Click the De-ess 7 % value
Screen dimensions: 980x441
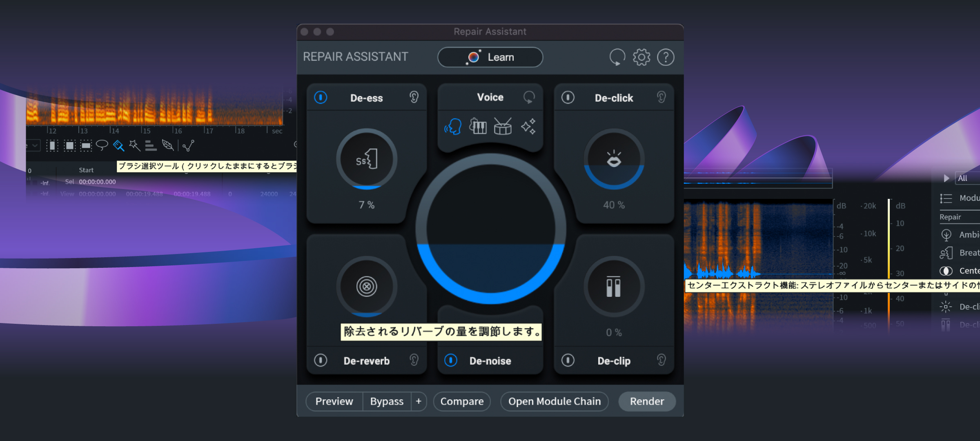(x=367, y=205)
